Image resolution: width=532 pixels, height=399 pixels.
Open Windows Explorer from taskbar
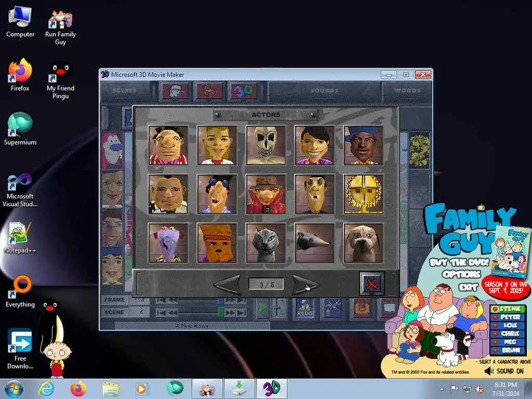111,390
